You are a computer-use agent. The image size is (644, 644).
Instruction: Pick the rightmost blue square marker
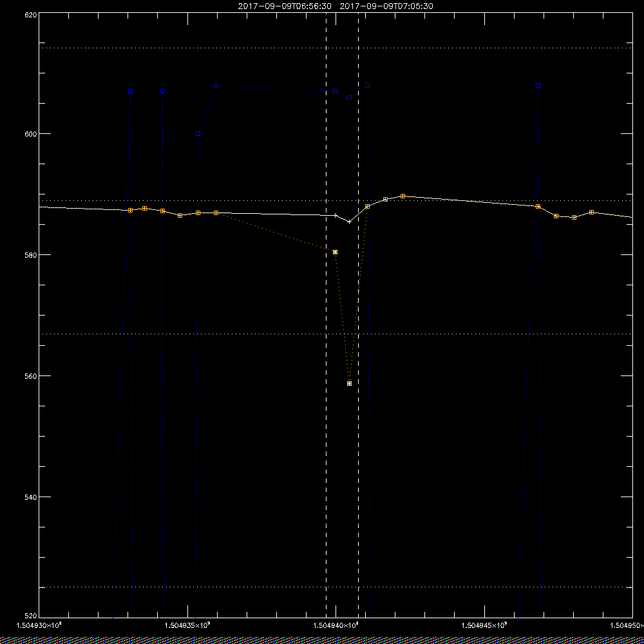point(538,86)
